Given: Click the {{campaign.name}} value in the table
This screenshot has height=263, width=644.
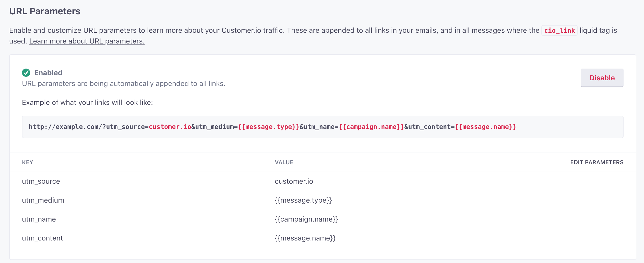Looking at the screenshot, I should tap(306, 219).
